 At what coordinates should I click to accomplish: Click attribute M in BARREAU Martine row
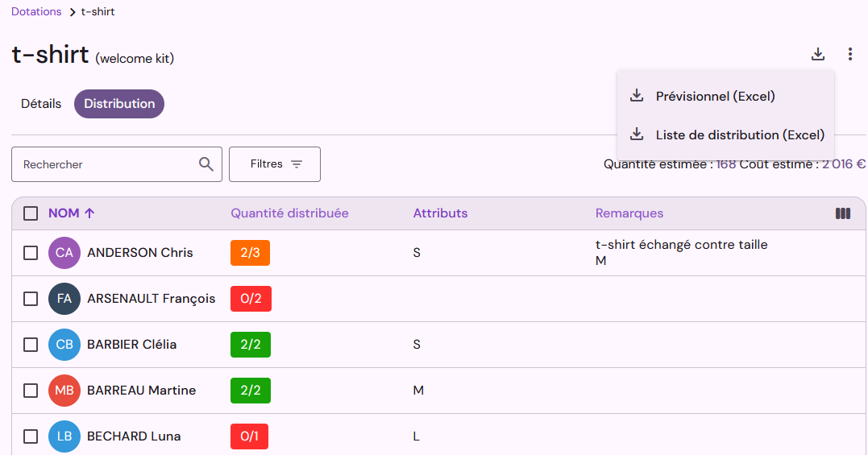(418, 391)
